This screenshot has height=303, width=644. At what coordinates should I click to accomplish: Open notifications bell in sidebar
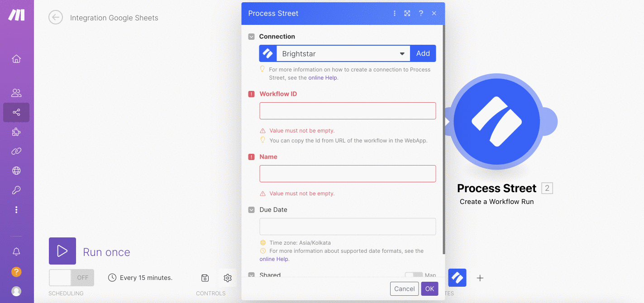tap(16, 252)
